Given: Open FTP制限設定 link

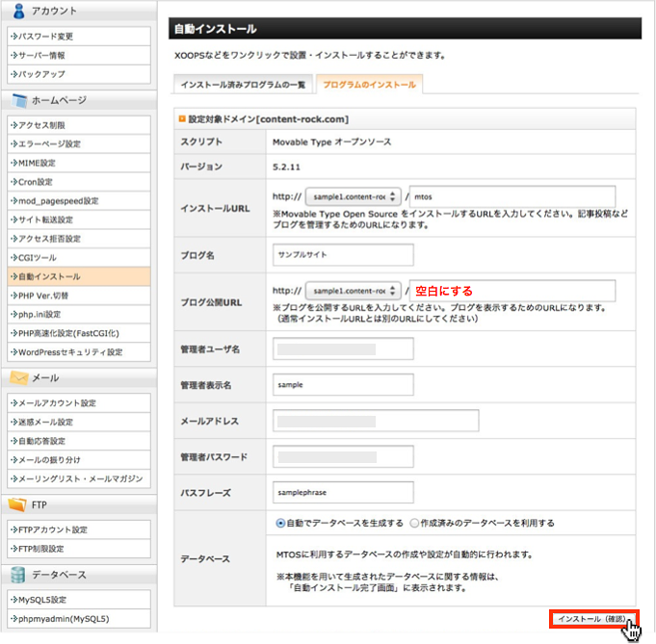Looking at the screenshot, I should point(79,549).
